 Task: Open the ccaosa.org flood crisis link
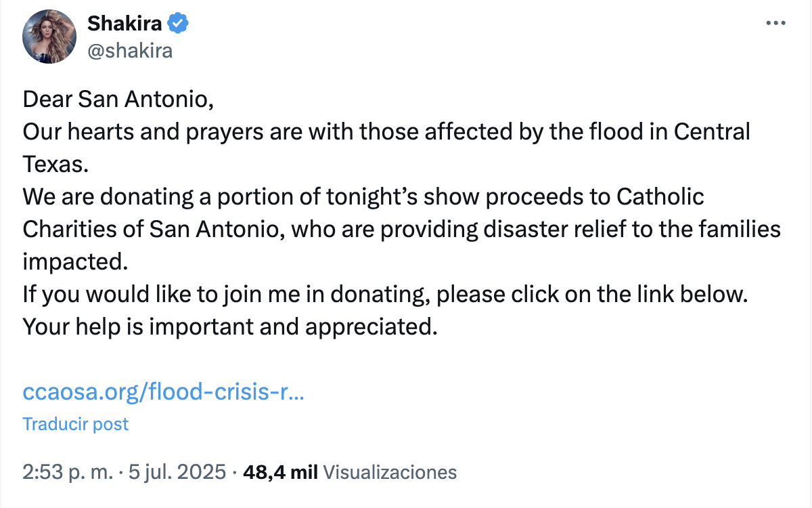pos(163,392)
